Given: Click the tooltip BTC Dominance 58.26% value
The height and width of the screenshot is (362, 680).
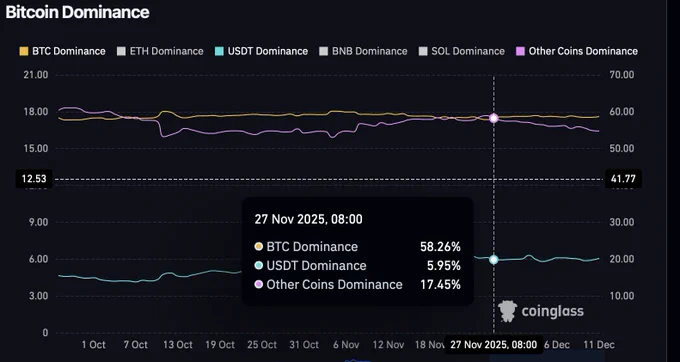Looking at the screenshot, I should pyautogui.click(x=440, y=247).
